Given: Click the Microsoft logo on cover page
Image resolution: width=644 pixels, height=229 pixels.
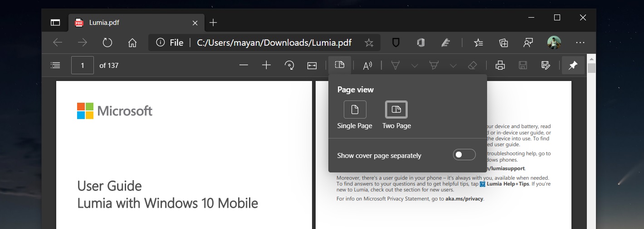Looking at the screenshot, I should click(x=115, y=111).
